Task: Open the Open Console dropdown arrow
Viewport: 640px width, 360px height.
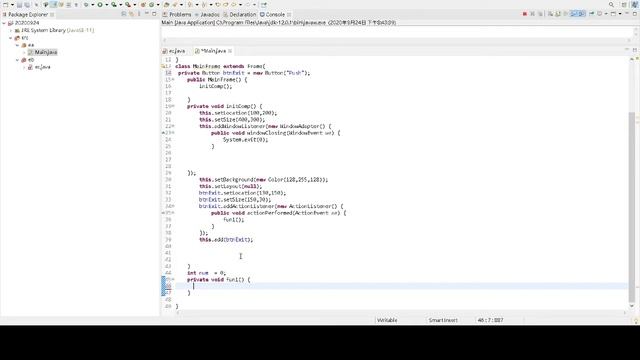Action: [620, 14]
